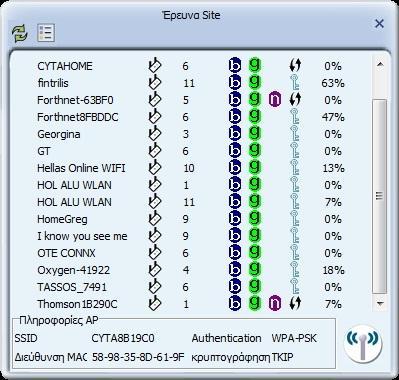Click the WPS arrows icon for CYTAHOME

point(295,65)
